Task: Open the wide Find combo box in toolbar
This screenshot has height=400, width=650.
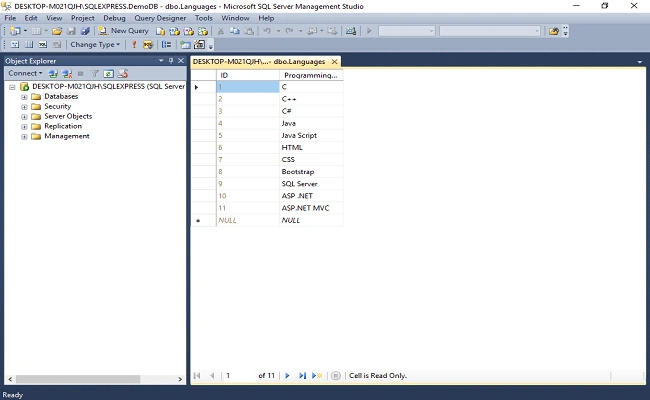Action: (490, 31)
